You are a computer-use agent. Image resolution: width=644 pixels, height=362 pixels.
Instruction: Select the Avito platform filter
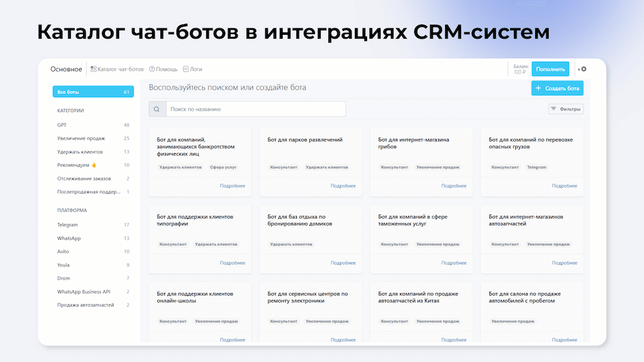(x=63, y=252)
